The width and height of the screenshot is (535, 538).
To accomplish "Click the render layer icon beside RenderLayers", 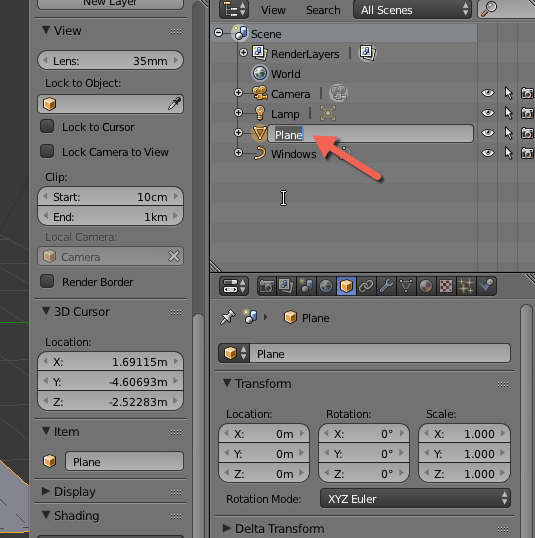I will point(368,53).
